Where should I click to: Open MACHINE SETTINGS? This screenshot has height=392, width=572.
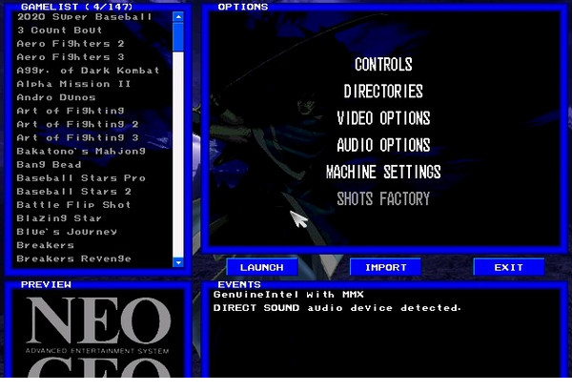pos(383,172)
